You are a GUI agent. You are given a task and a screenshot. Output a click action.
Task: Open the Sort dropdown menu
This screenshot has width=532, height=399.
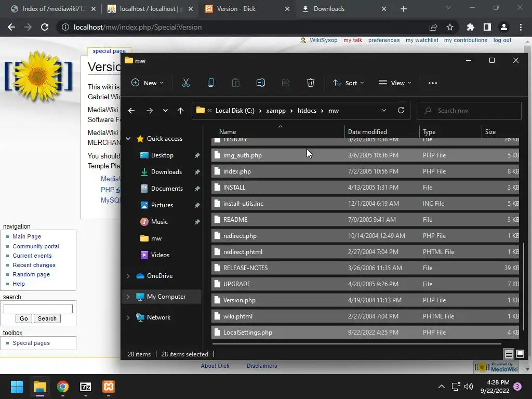(349, 83)
